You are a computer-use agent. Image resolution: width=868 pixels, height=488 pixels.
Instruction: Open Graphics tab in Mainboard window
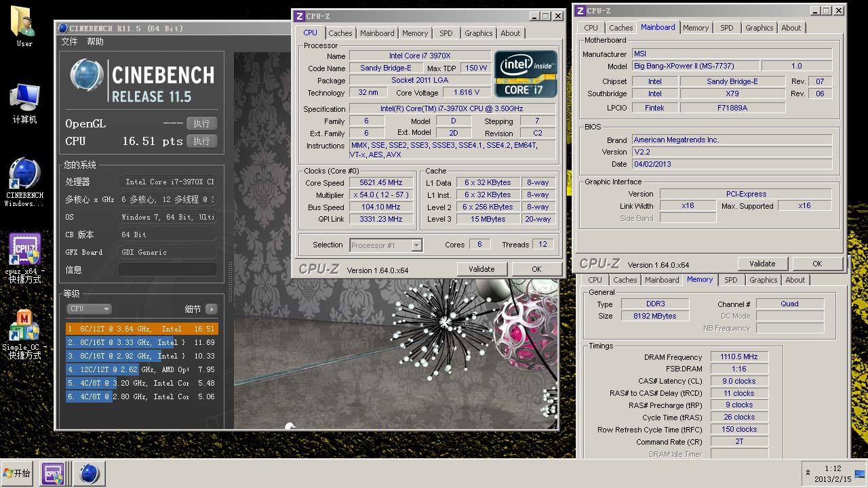point(759,28)
